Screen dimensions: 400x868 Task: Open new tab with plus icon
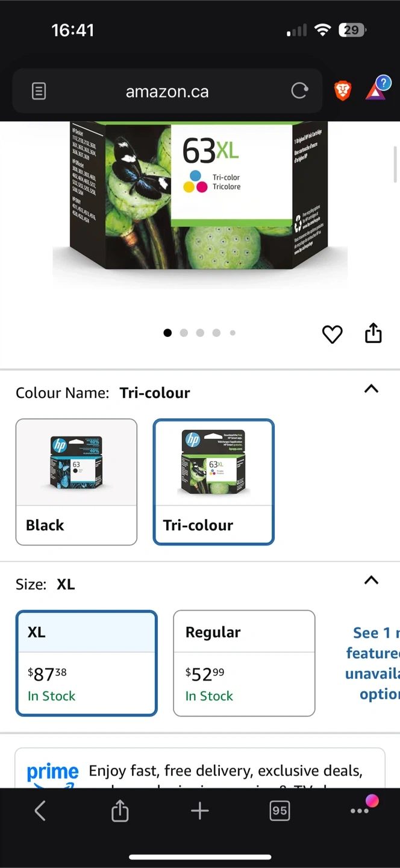[199, 811]
